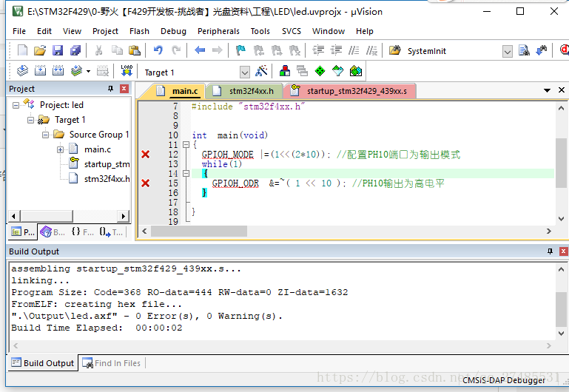
Task: Download to flash with LOAD icon
Action: [127, 71]
